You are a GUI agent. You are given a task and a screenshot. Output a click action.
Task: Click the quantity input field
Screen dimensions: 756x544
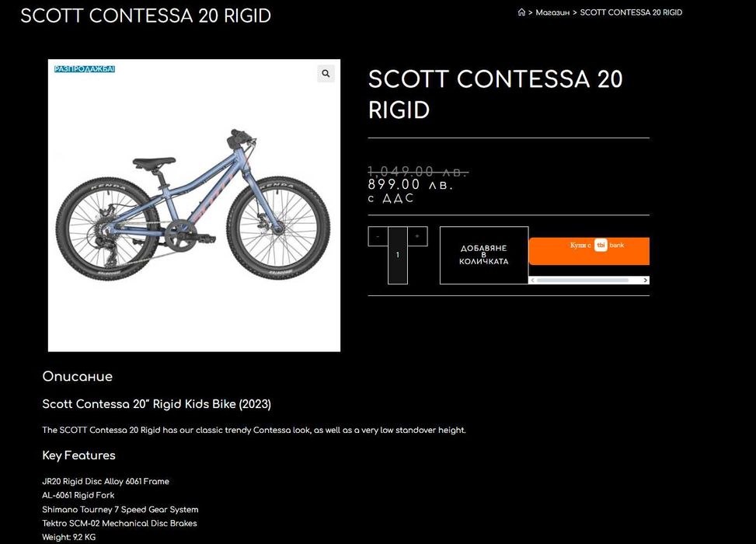pyautogui.click(x=398, y=256)
